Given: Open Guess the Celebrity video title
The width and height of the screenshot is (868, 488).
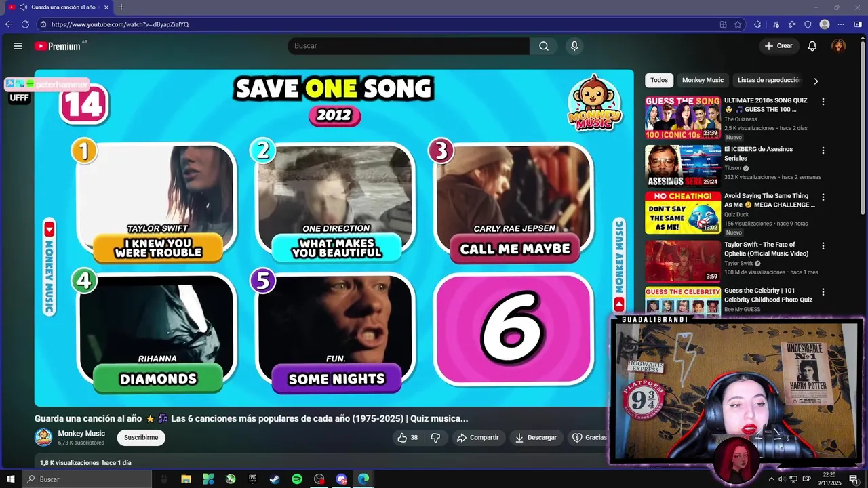Looking at the screenshot, I should pos(768,295).
